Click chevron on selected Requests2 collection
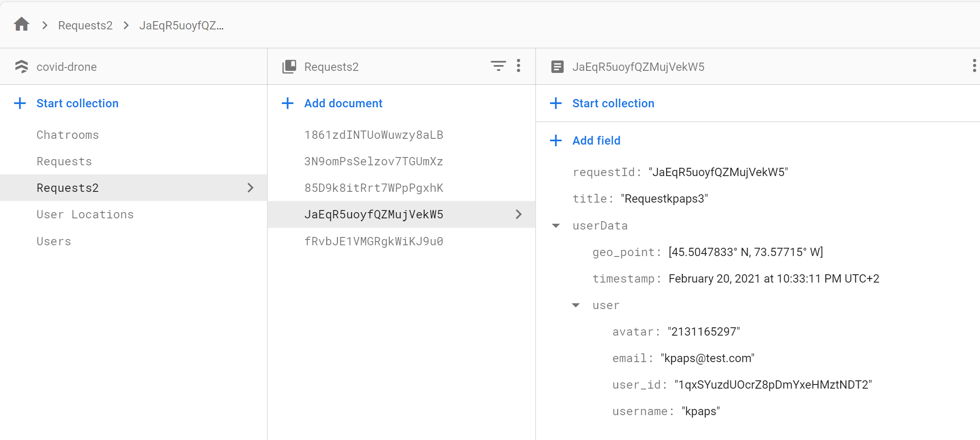This screenshot has width=980, height=440. (250, 188)
